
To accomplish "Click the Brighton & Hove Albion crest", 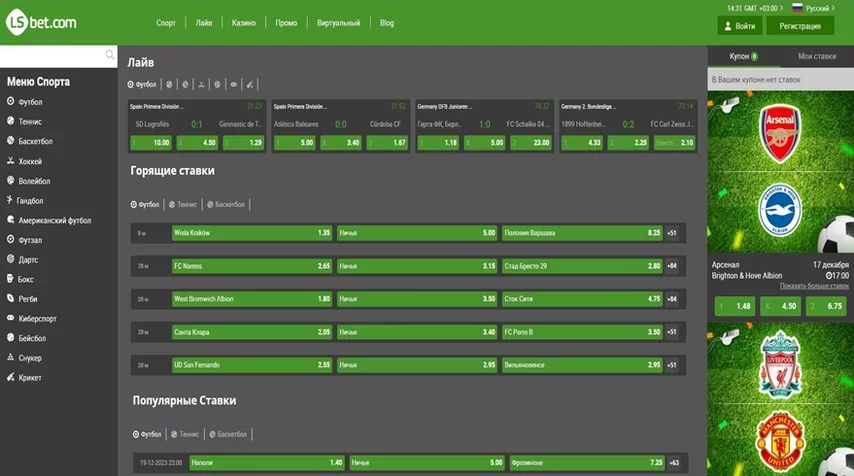I will (x=780, y=210).
